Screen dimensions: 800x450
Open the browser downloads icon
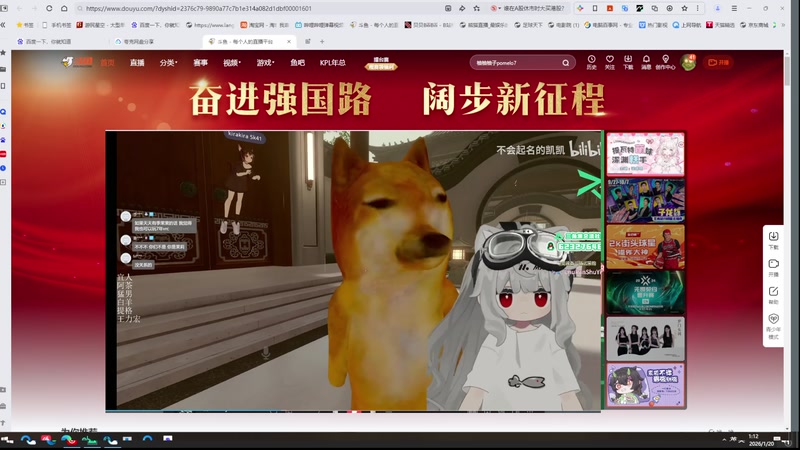tap(670, 8)
